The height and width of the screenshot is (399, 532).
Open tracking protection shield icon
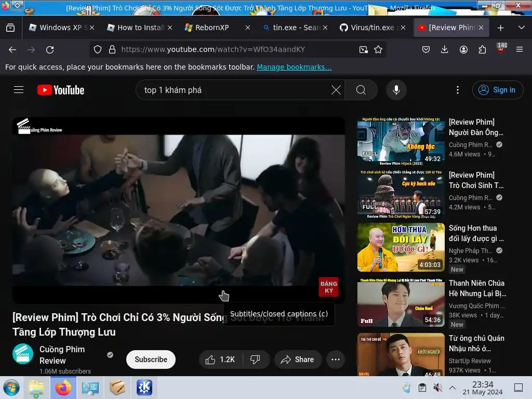pos(98,49)
